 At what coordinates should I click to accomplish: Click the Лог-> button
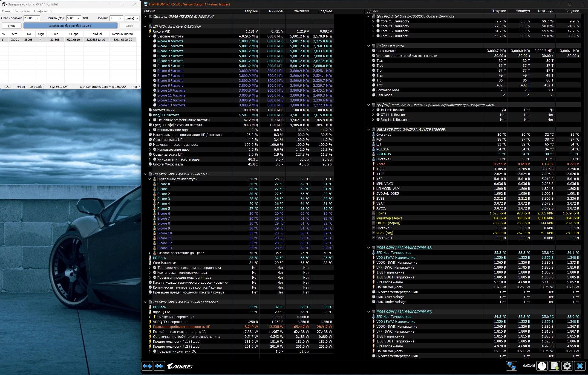pyautogui.click(x=136, y=87)
